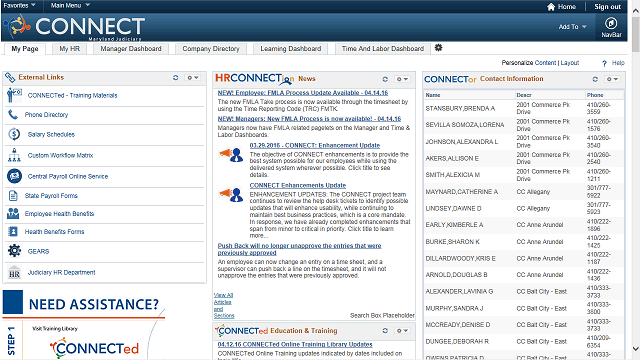The image size is (640, 360).
Task: Click the gear icon beside the dashboard tabs
Action: pos(438,48)
